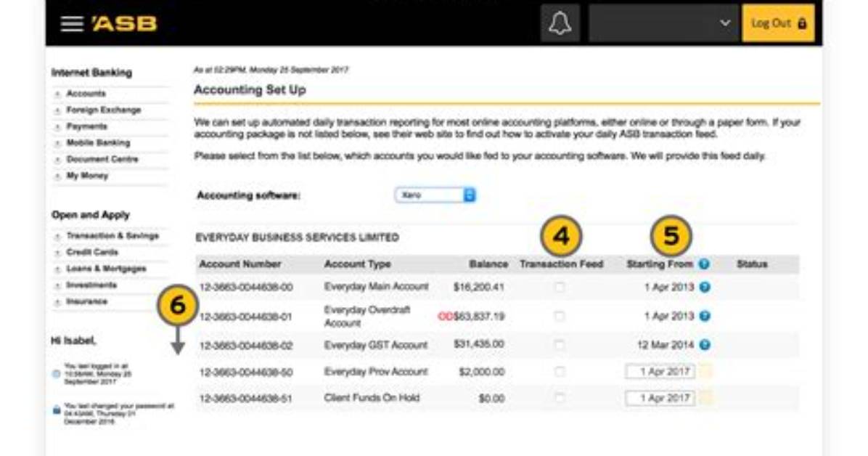Click the Starting From date field for Client Funds On Hold
Screen dimensions: 868x456
660,398
